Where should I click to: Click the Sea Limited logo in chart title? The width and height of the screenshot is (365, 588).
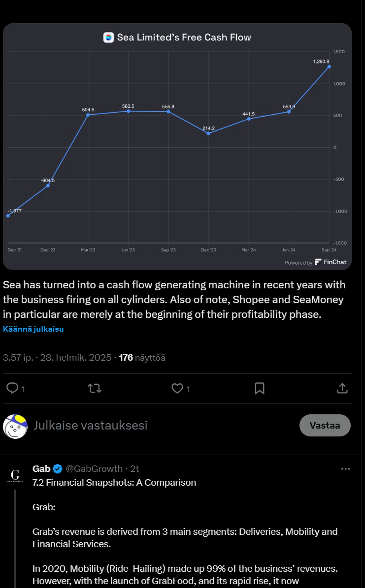pyautogui.click(x=109, y=37)
